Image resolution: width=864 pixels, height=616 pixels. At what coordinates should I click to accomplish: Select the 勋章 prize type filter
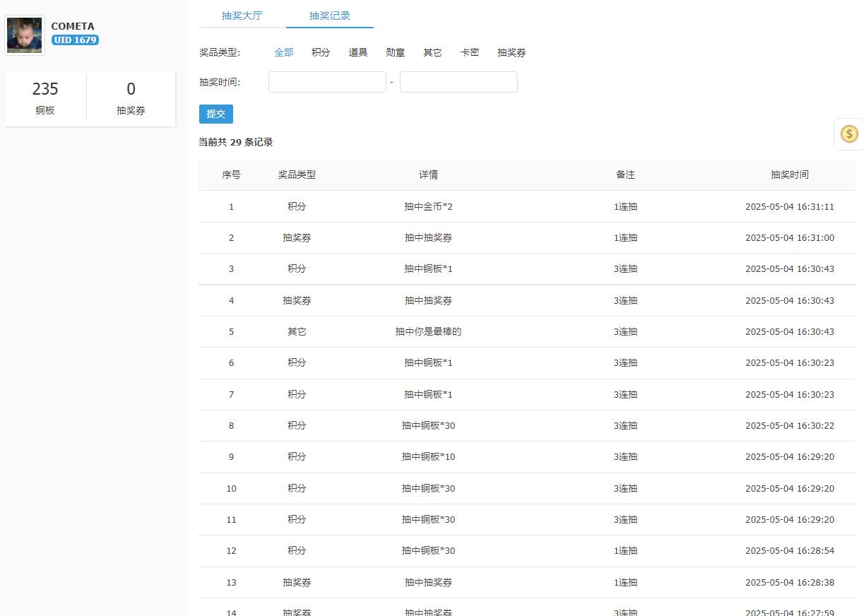[395, 52]
